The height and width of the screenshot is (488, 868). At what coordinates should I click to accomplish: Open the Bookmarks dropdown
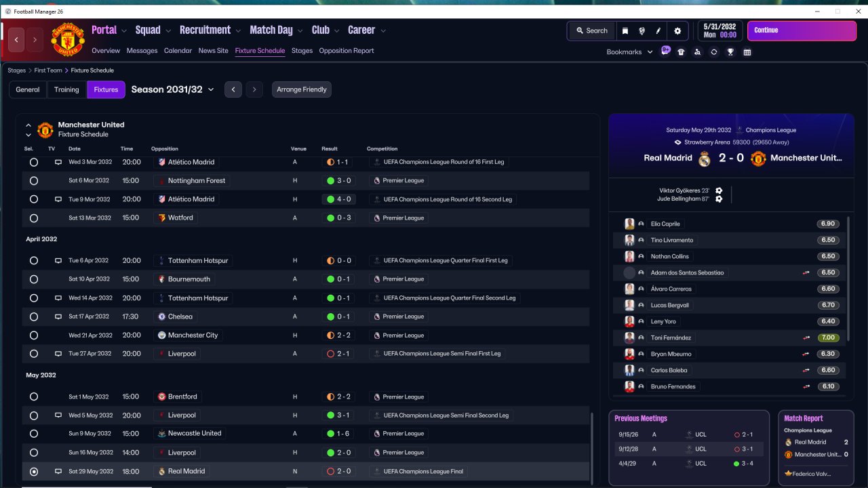630,52
